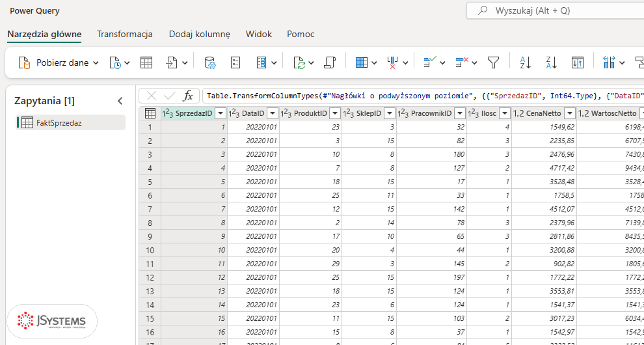Image resolution: width=644 pixels, height=345 pixels.
Task: Click the manage parameters list icon
Action: (262, 63)
